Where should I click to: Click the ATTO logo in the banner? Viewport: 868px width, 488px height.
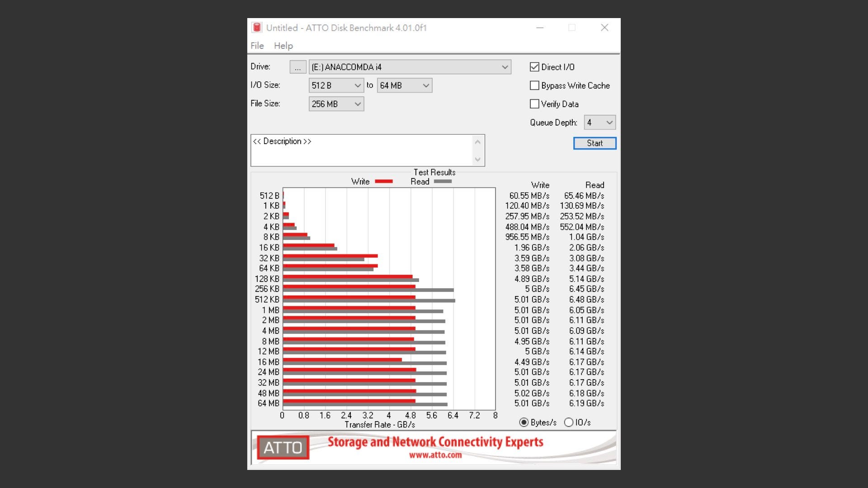(283, 447)
